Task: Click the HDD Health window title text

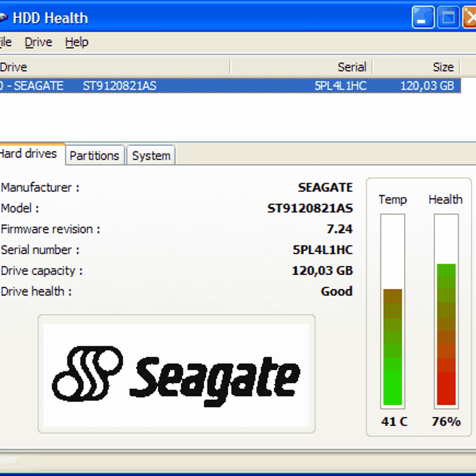Action: click(50, 18)
